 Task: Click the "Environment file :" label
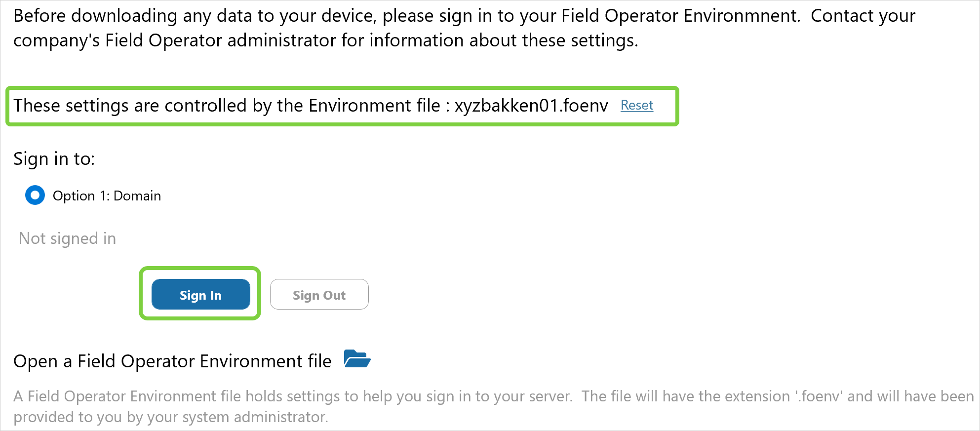click(x=379, y=106)
